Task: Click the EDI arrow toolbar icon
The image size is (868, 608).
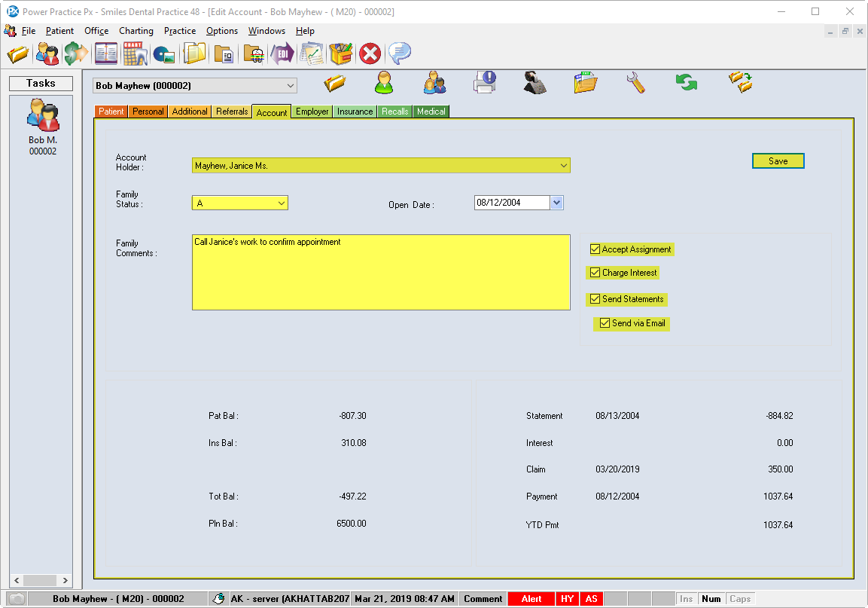Action: 282,54
